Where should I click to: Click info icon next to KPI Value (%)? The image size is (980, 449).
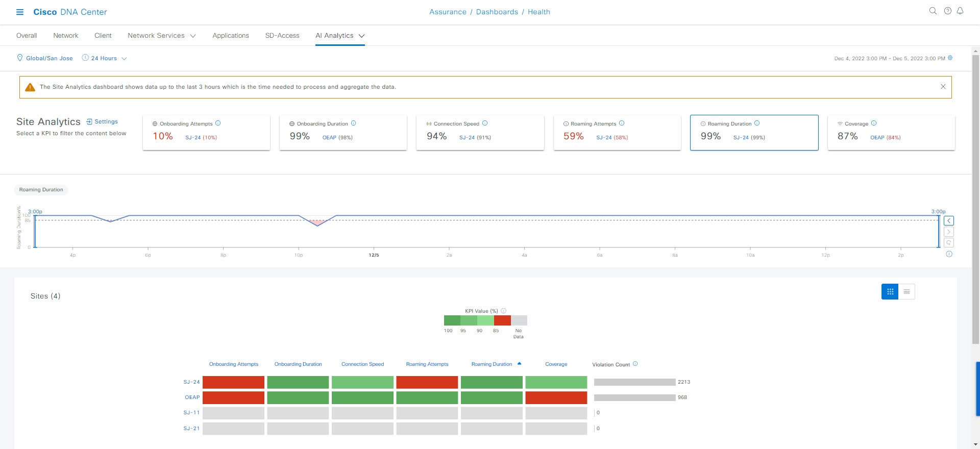point(503,311)
